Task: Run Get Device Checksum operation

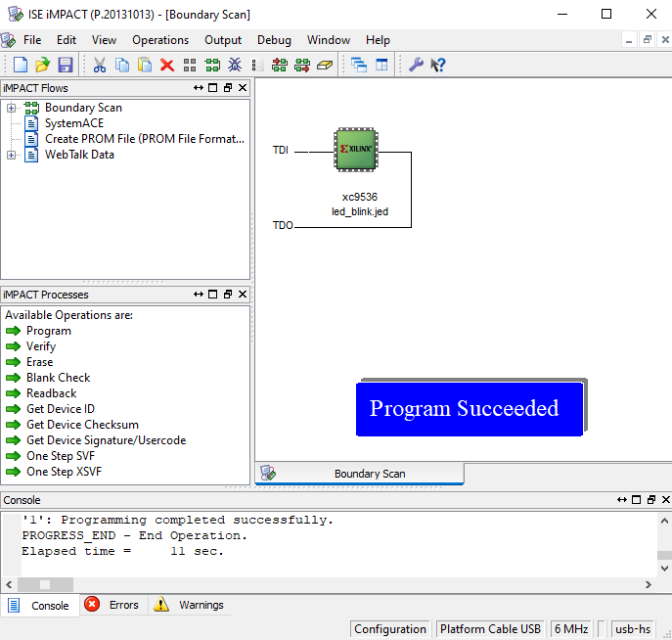Action: [x=82, y=425]
